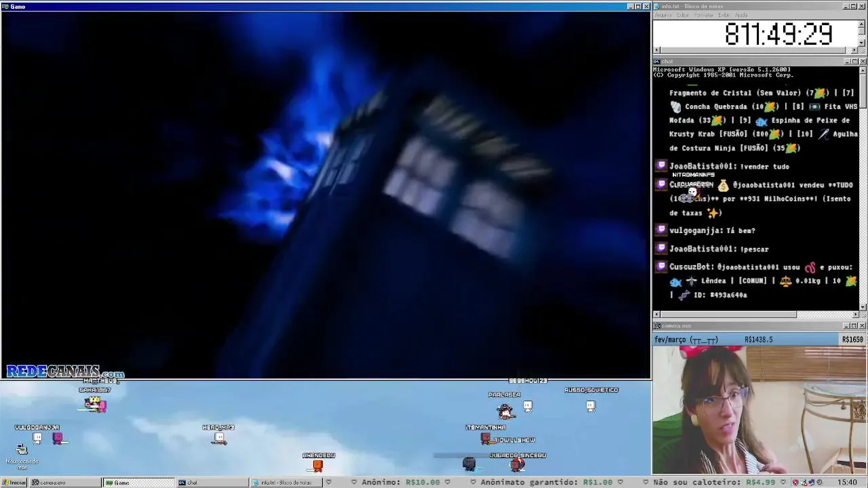Image resolution: width=868 pixels, height=488 pixels.
Task: Click the heart icon before Anônimato garantido
Action: [473, 483]
